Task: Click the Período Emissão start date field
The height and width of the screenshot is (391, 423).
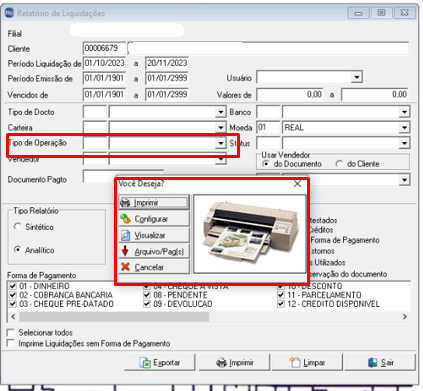Action: [x=104, y=78]
